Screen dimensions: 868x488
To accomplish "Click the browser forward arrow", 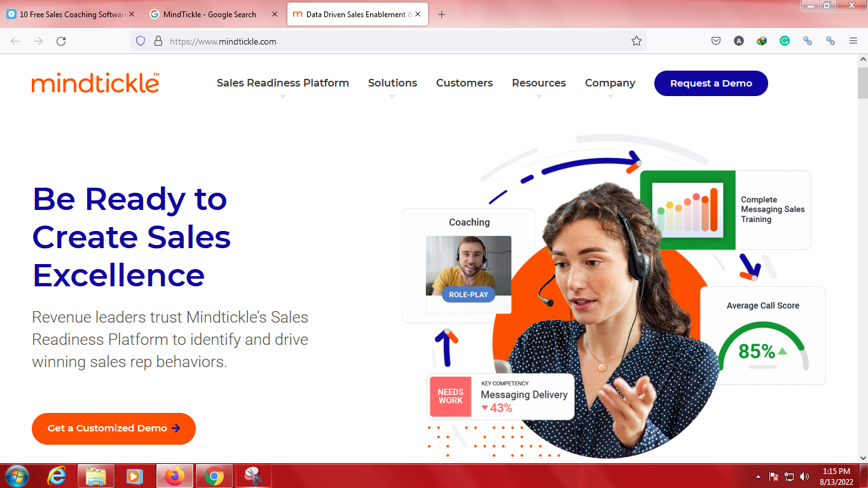I will pos(38,41).
